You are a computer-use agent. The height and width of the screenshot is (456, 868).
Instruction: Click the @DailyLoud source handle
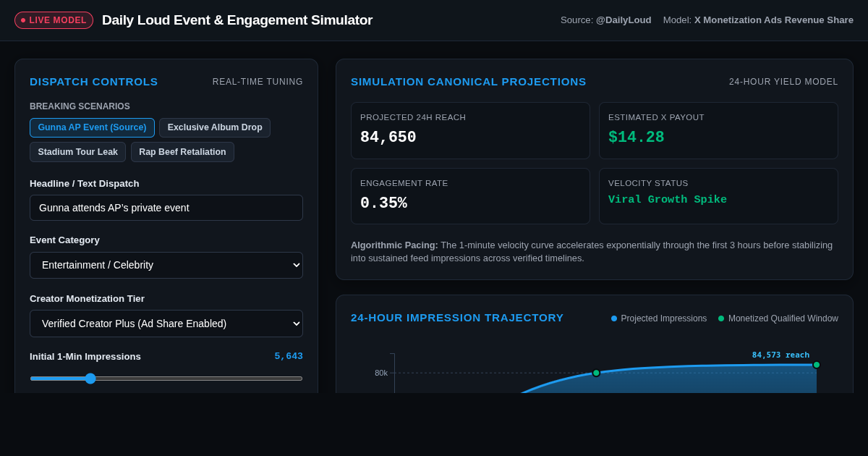[x=624, y=20]
